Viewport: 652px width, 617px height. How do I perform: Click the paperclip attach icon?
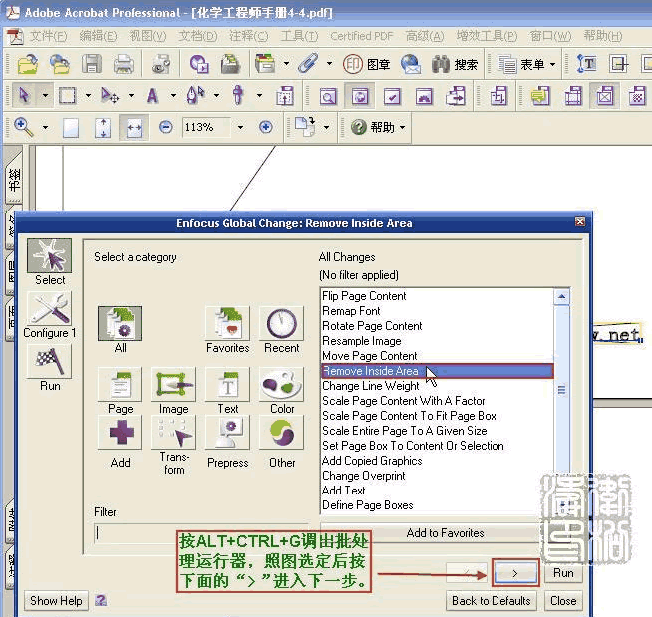pos(308,64)
